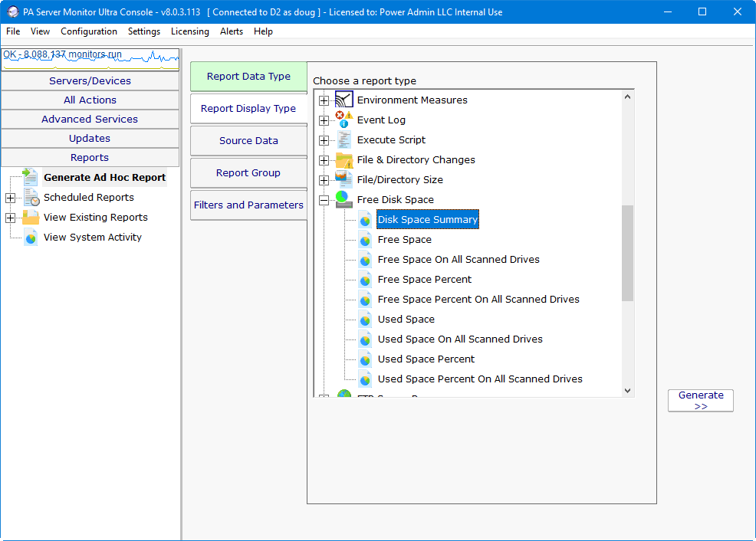
Task: Select Used Space Percent report type
Action: [426, 359]
